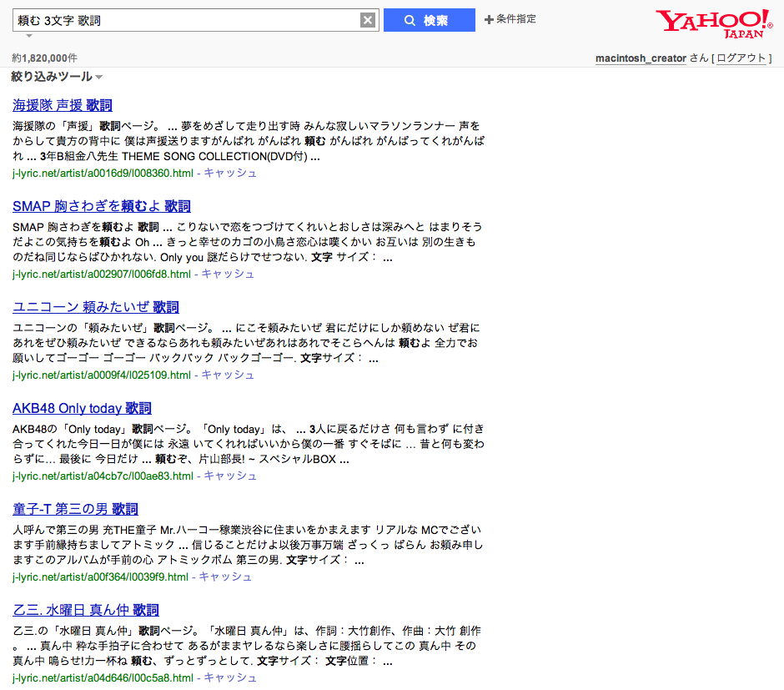Click the URL j-lyric.net/artist/a0016d9/l008360.html

(103, 174)
